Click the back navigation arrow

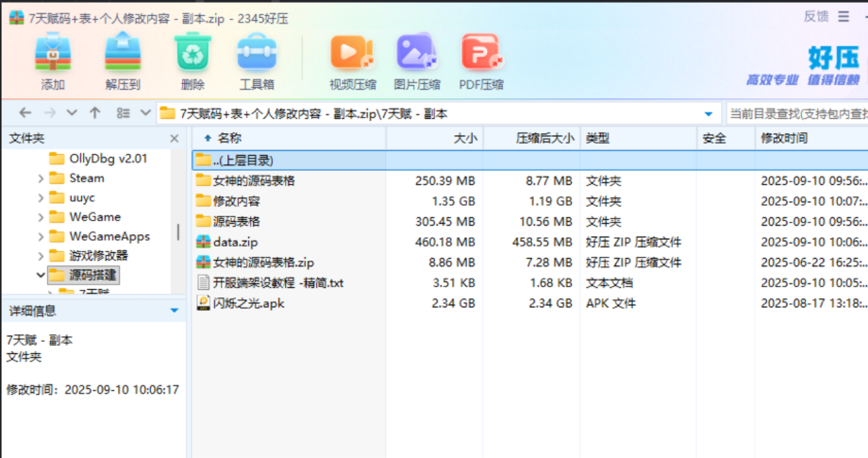point(25,113)
